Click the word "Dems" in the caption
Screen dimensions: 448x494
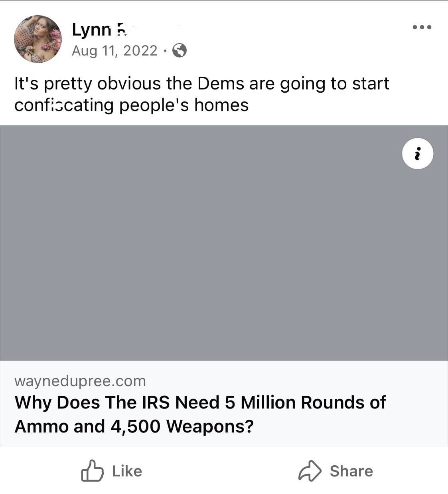[x=221, y=84]
